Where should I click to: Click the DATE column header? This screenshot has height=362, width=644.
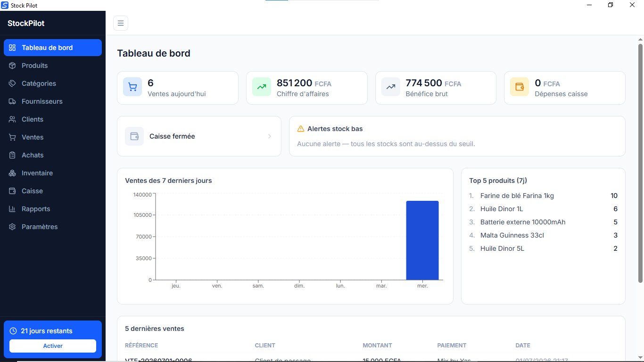tap(523, 346)
